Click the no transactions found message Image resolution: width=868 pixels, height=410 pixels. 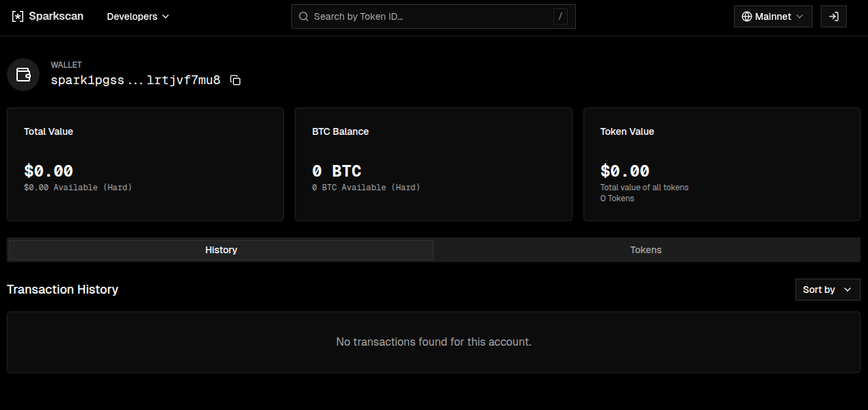[x=434, y=342]
